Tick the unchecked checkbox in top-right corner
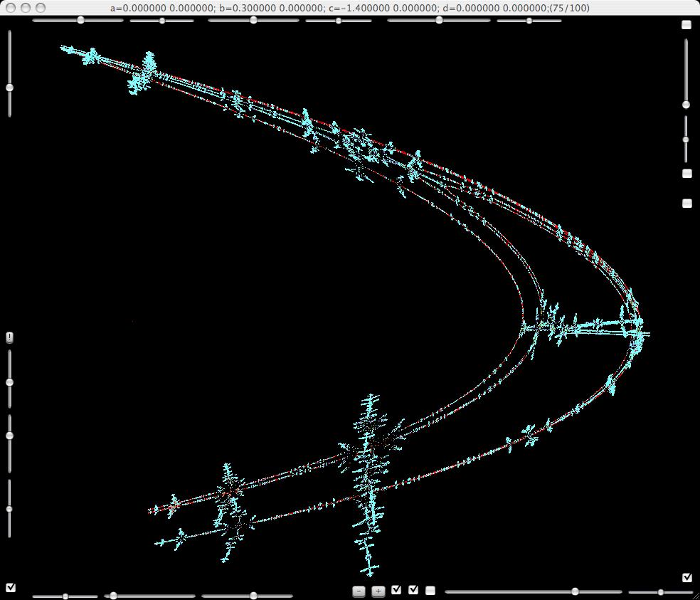 coord(686,25)
